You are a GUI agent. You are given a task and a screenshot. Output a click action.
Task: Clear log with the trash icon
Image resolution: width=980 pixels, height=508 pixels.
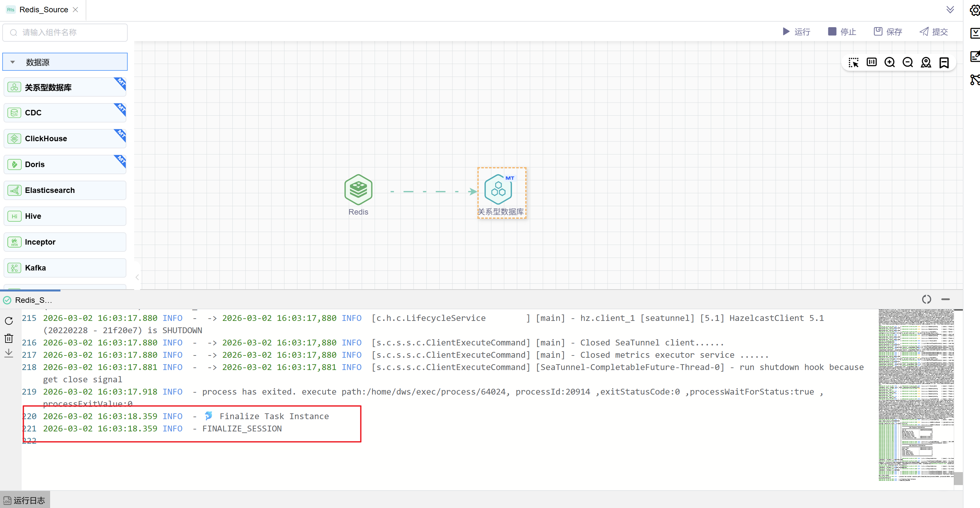tap(9, 338)
